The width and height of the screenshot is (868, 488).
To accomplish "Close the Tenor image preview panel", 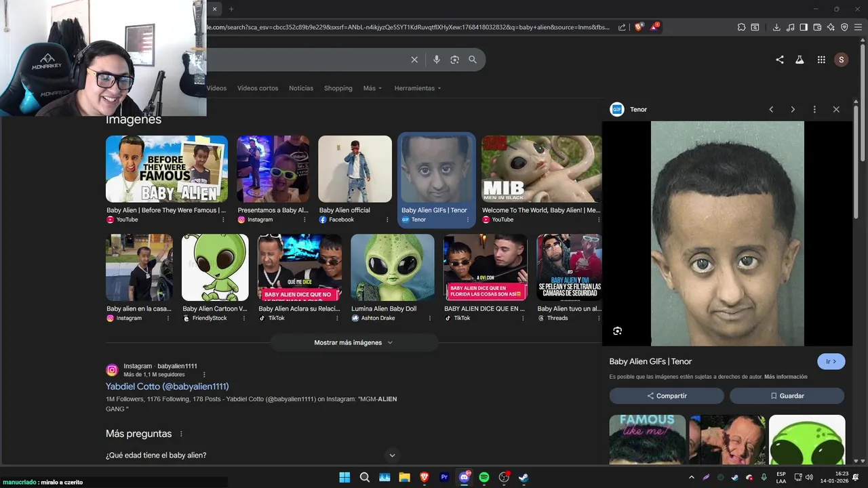I will [836, 109].
